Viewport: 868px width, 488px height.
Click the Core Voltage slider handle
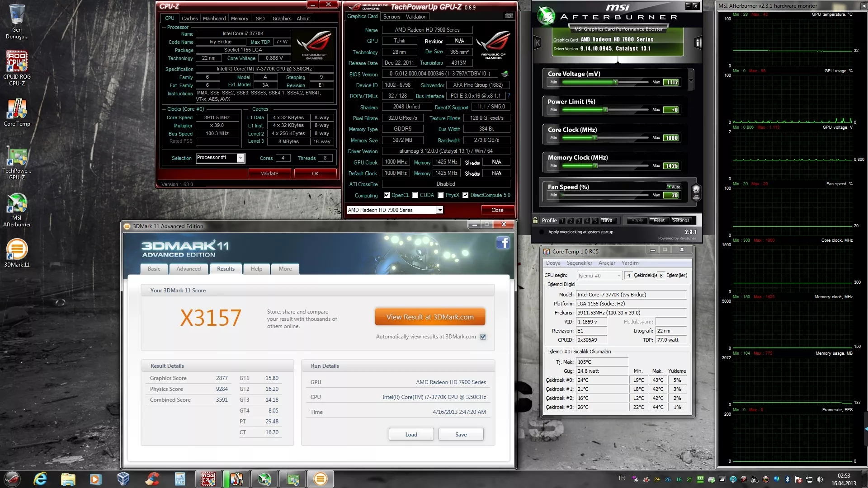[x=615, y=82]
